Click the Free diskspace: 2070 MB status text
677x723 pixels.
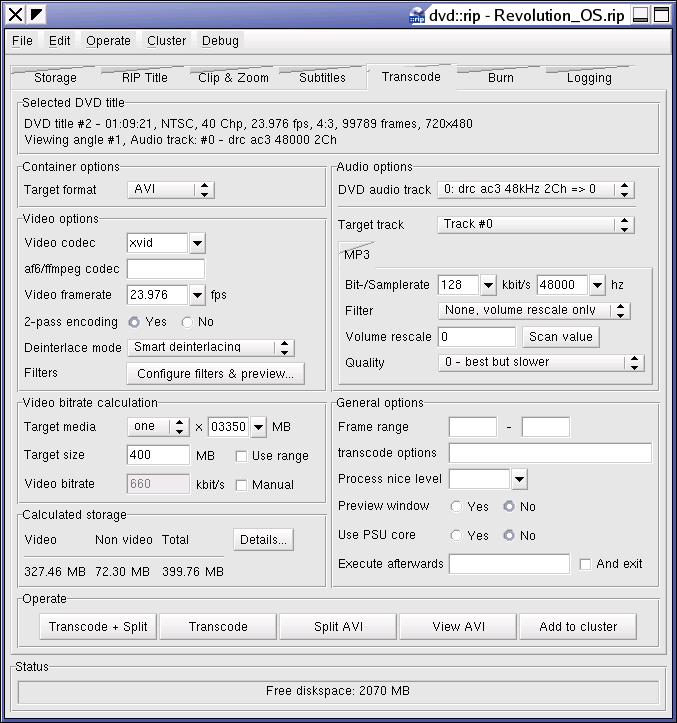[x=338, y=691]
